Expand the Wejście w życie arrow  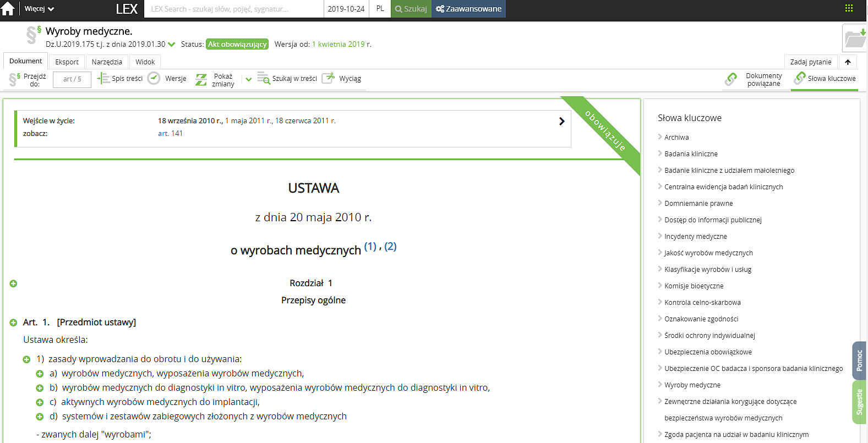click(x=561, y=121)
